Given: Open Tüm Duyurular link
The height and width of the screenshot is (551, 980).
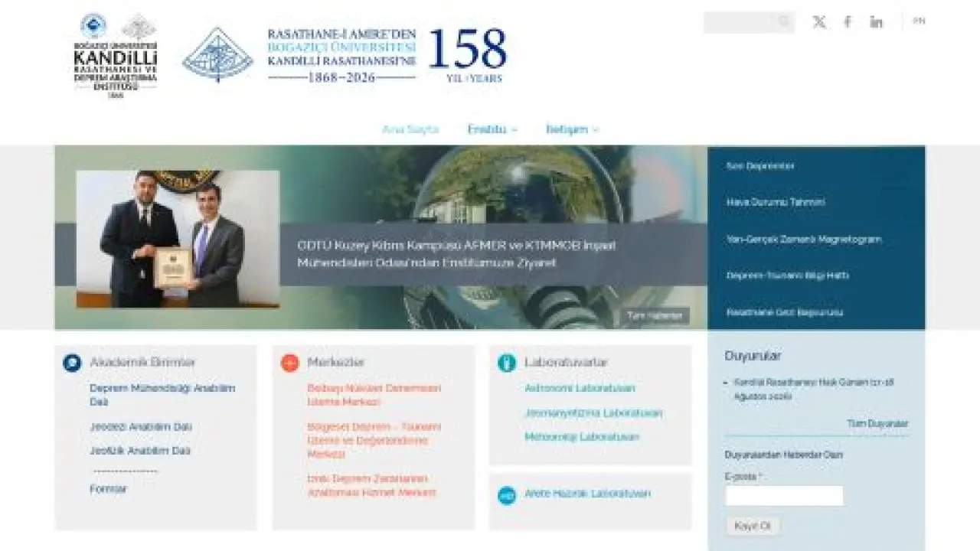Looking at the screenshot, I should click(x=877, y=423).
